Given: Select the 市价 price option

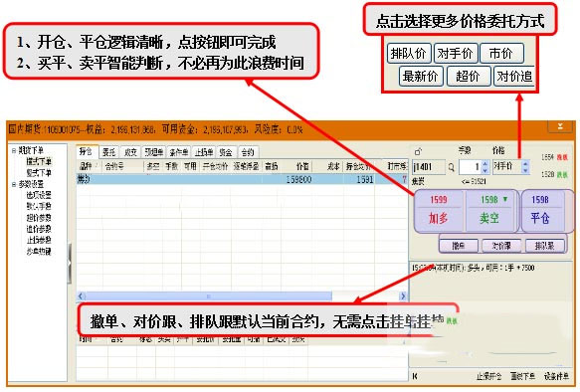Looking at the screenshot, I should 501,54.
